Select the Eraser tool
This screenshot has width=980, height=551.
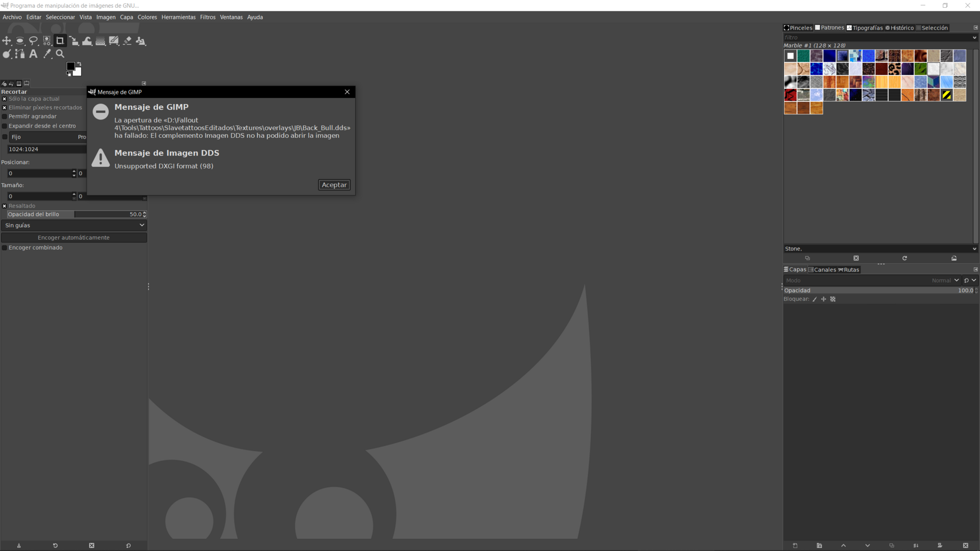coord(128,41)
